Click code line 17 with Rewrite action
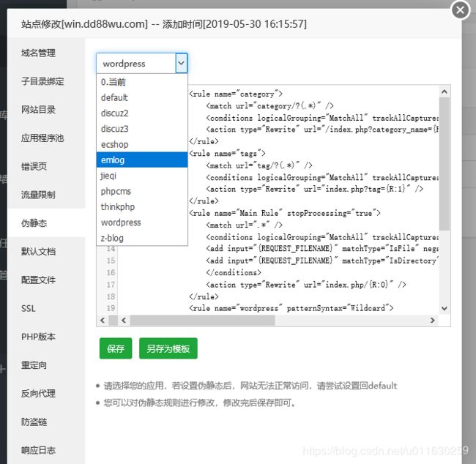Screen dimensions: 476x464 [305, 285]
